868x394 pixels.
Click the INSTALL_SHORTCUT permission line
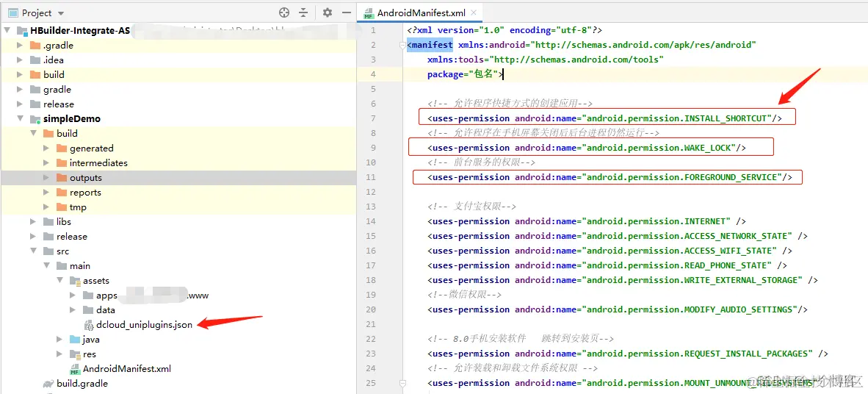point(604,118)
